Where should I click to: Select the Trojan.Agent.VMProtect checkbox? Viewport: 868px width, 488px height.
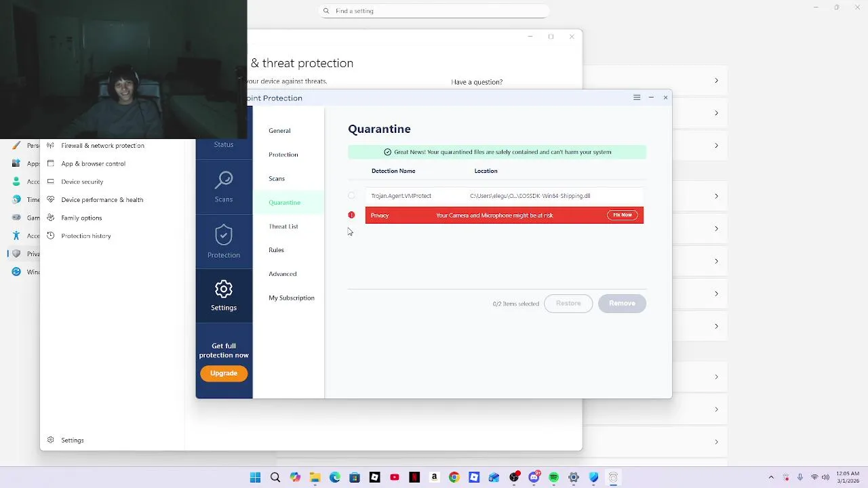pos(351,196)
